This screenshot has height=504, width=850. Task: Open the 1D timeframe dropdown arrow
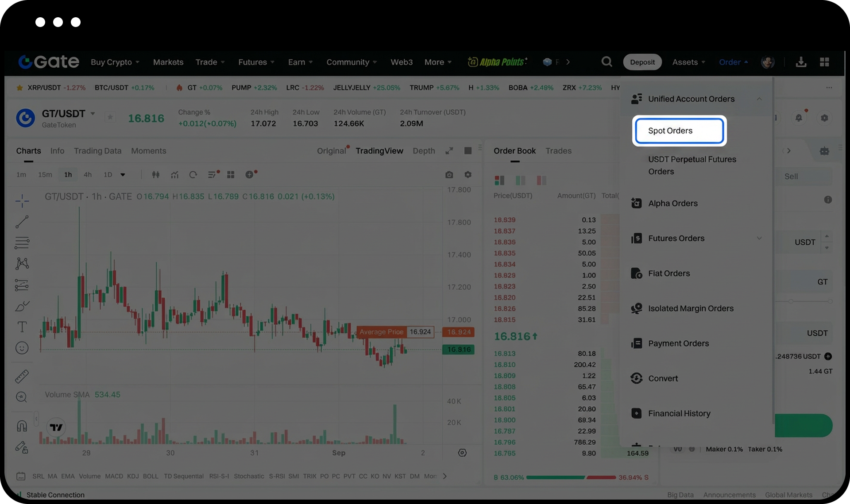tap(123, 175)
